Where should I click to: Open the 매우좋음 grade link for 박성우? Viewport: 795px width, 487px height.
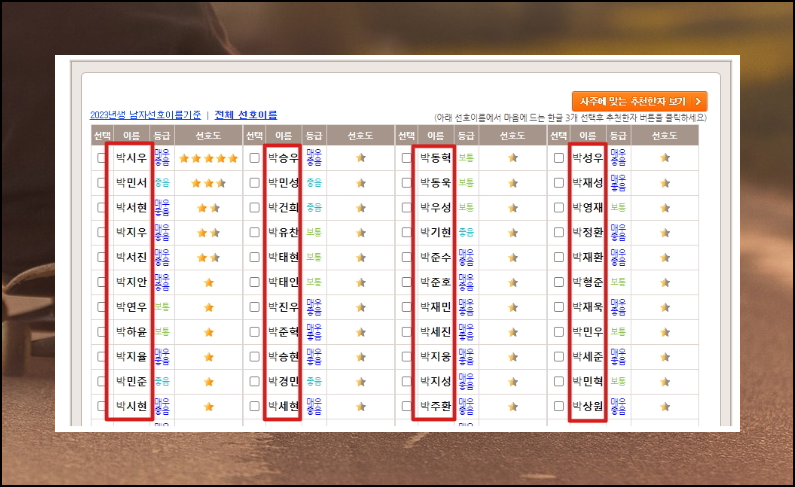click(x=618, y=158)
